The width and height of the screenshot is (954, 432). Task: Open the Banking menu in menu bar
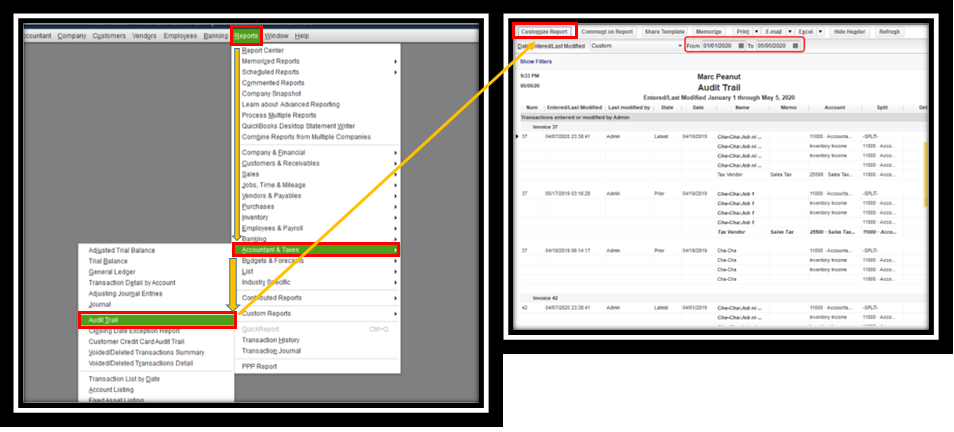tap(216, 36)
